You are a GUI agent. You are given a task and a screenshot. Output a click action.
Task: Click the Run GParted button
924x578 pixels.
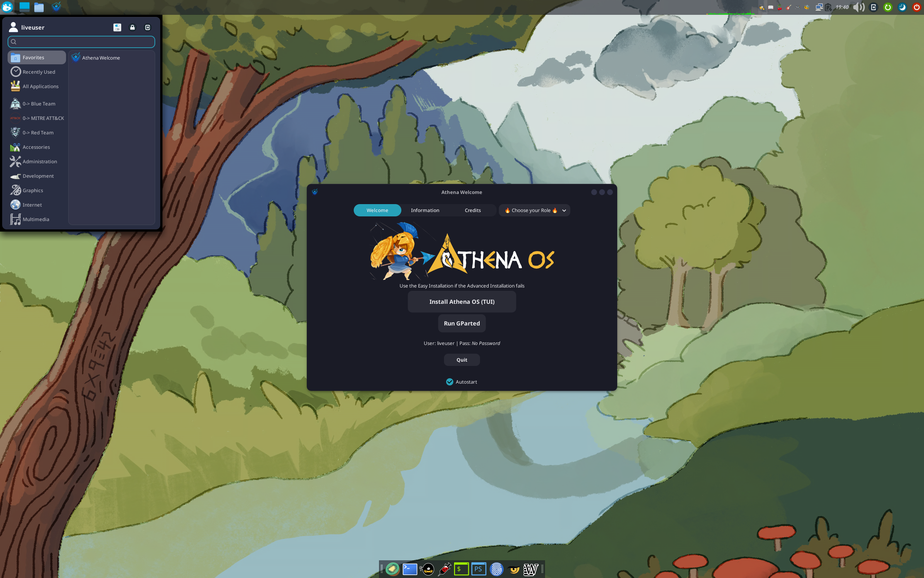[462, 323]
